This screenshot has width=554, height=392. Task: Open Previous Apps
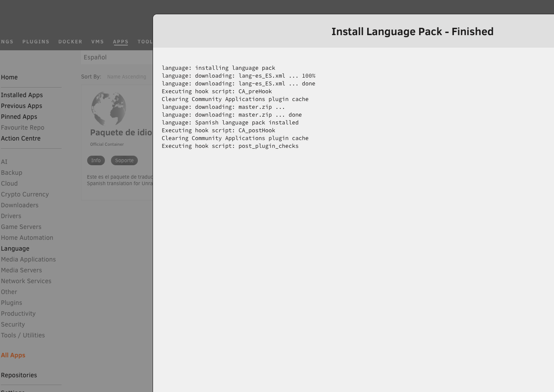[x=21, y=106]
